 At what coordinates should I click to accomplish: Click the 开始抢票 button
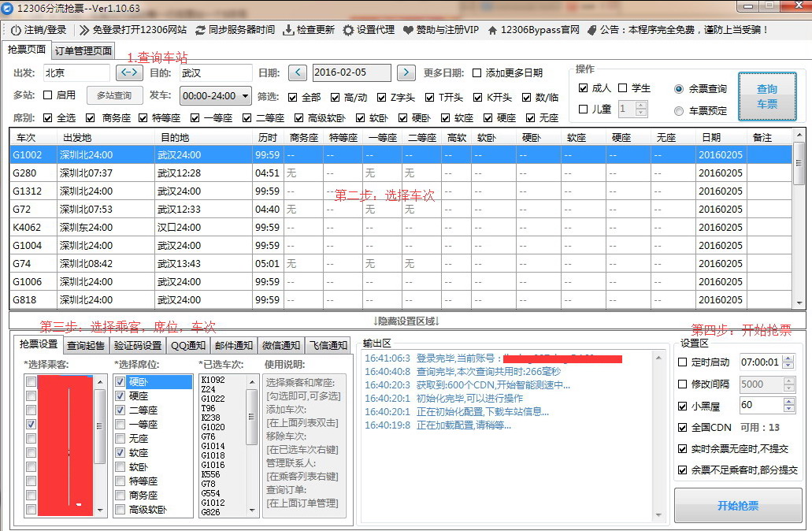(x=738, y=506)
